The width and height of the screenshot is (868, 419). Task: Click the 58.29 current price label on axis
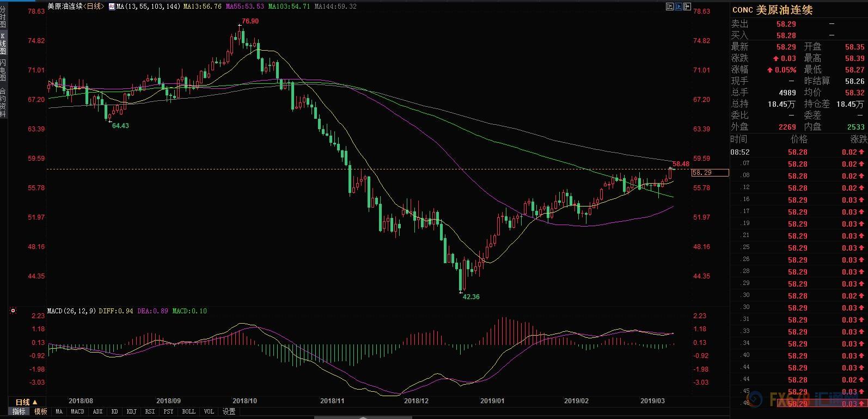tap(709, 173)
